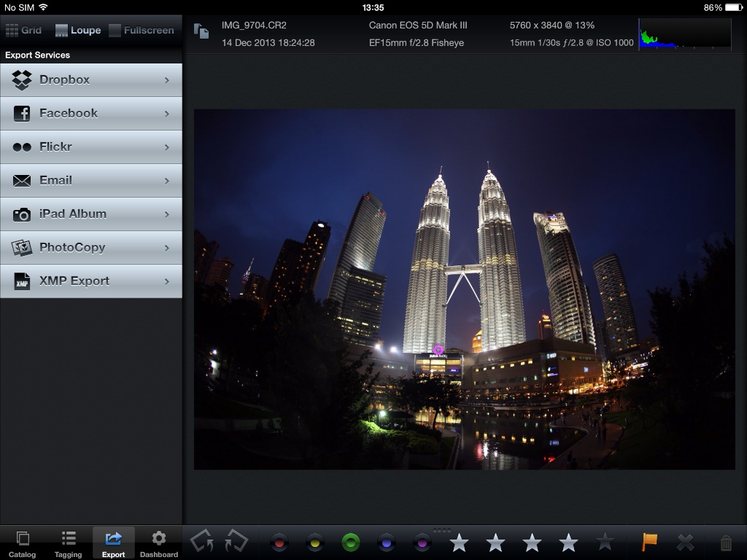Select the Export tab
Image resolution: width=747 pixels, height=560 pixels.
click(113, 544)
